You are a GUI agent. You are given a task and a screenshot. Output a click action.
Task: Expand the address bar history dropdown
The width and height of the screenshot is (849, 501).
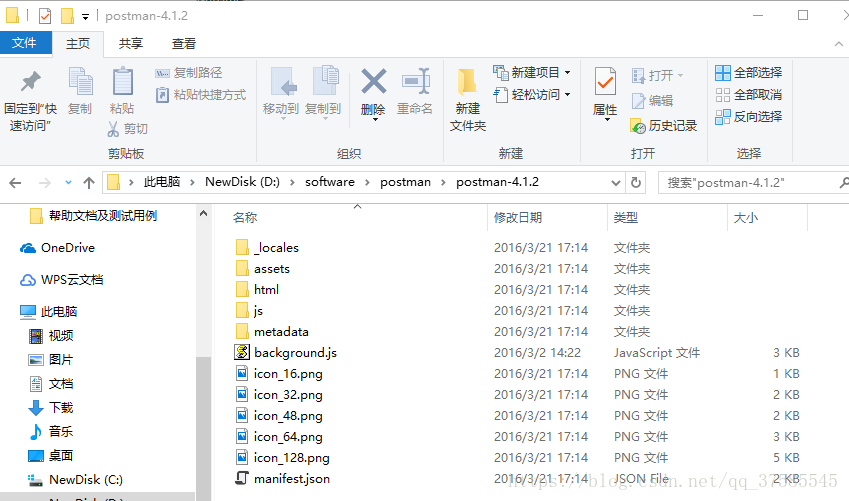[x=616, y=183]
